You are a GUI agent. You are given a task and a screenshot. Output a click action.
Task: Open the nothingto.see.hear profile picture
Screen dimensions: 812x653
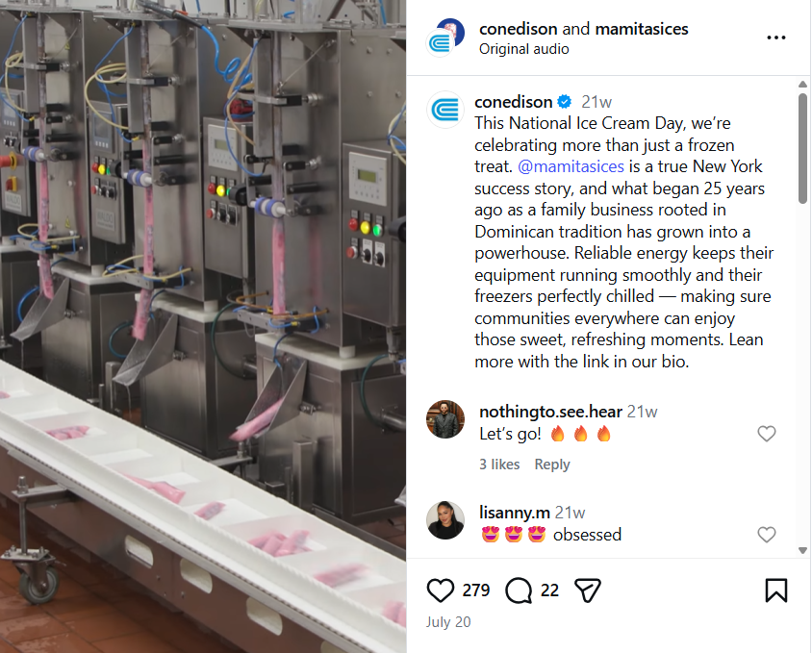(x=445, y=419)
